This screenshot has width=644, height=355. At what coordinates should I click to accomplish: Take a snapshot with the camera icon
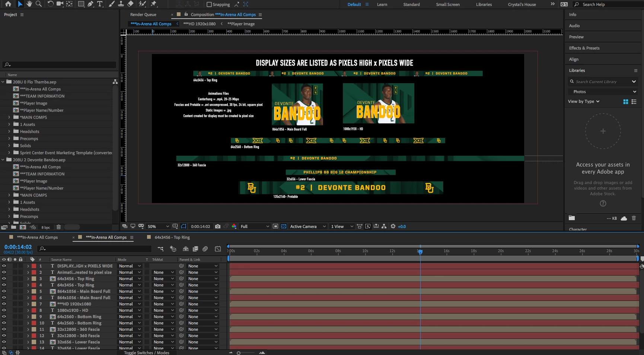click(218, 226)
